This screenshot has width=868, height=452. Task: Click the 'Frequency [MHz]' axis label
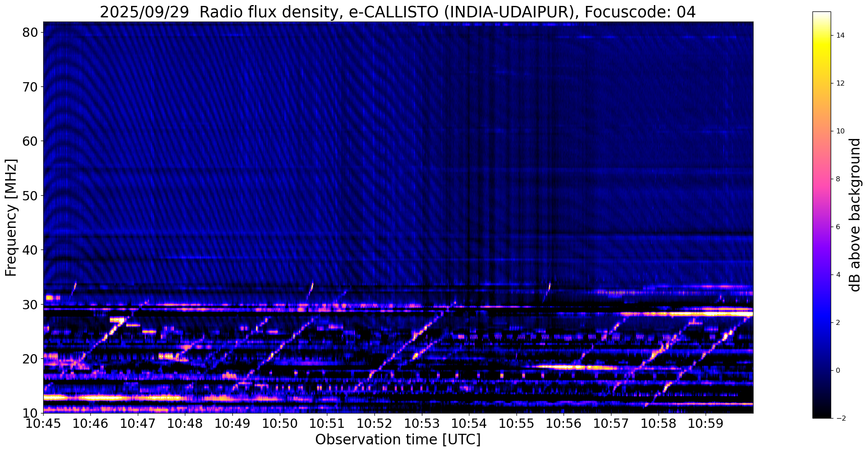pyautogui.click(x=11, y=217)
